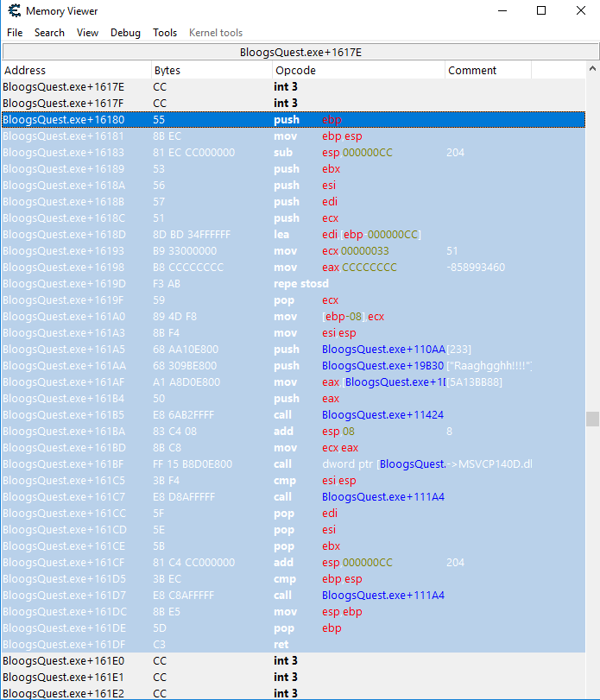
Task: Maximize the Memory Viewer window
Action: [x=541, y=10]
